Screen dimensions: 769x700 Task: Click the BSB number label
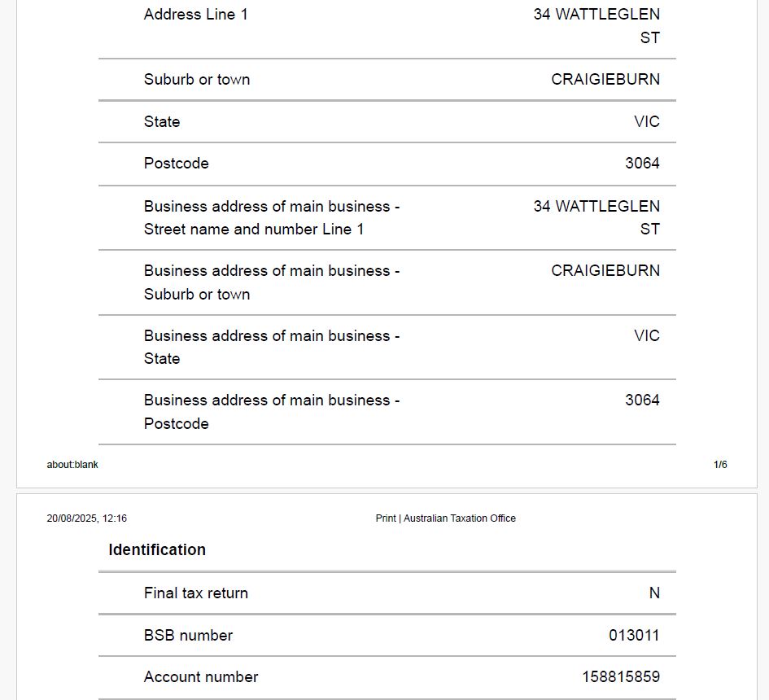(188, 635)
